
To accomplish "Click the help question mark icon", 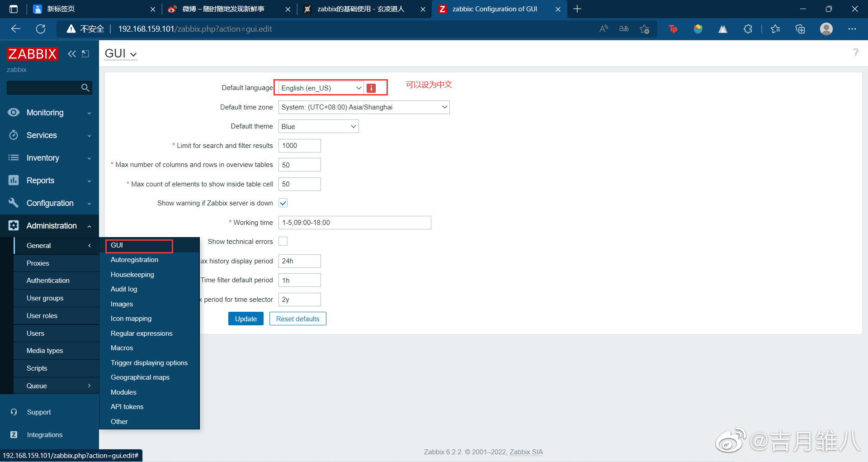I will point(855,52).
